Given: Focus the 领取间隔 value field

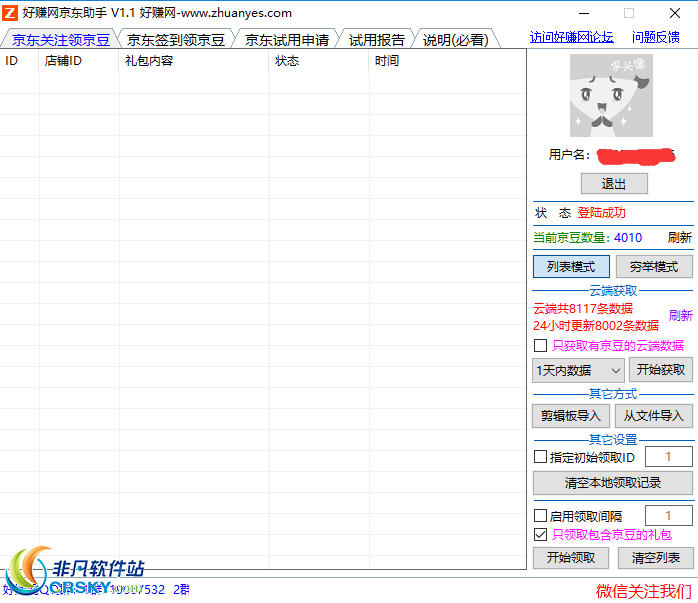Looking at the screenshot, I should pyautogui.click(x=669, y=515).
